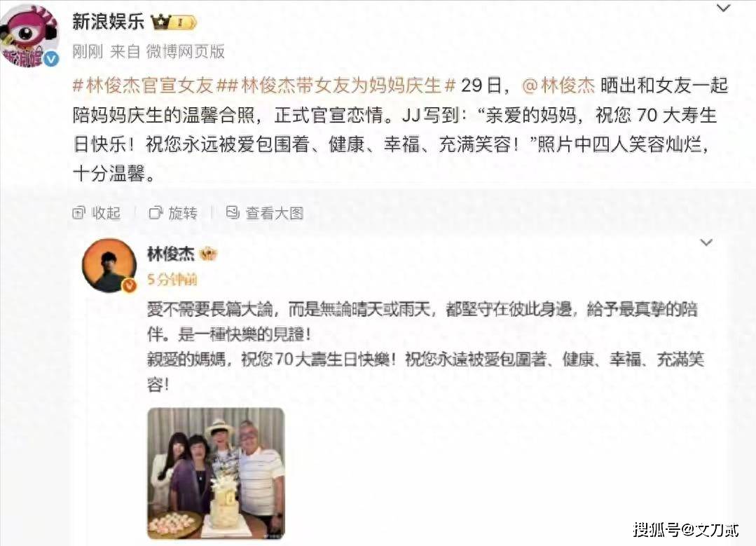Click the 微博网页版 source link
The height and width of the screenshot is (546, 756).
pos(186,52)
